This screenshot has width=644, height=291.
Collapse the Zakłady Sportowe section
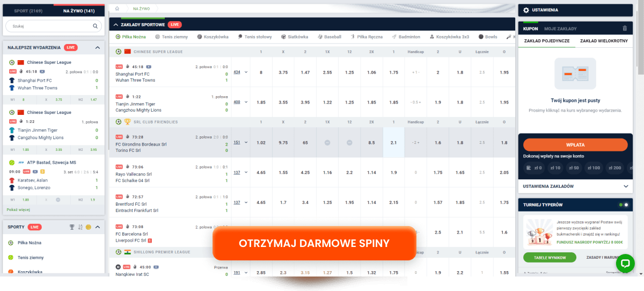(x=115, y=24)
